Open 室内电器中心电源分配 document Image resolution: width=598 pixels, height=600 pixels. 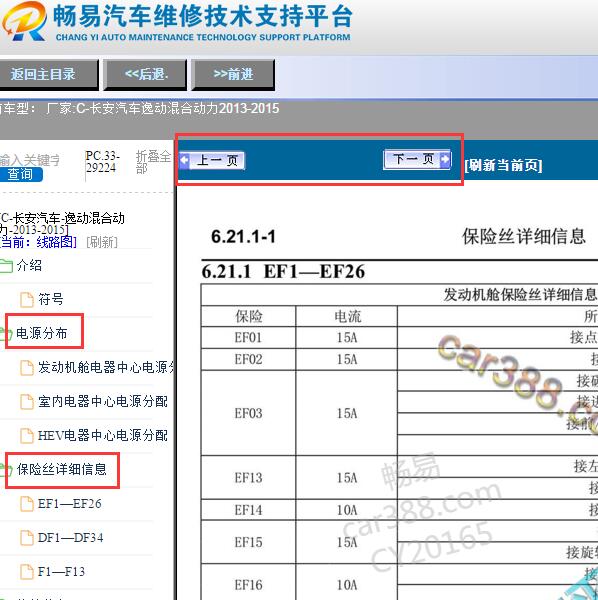[x=103, y=401]
